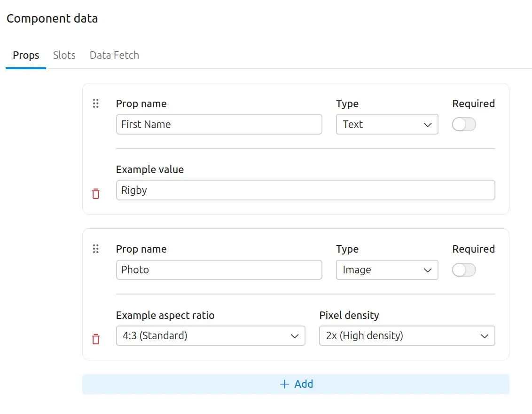Click the drag handle on First Name prop

click(x=96, y=103)
